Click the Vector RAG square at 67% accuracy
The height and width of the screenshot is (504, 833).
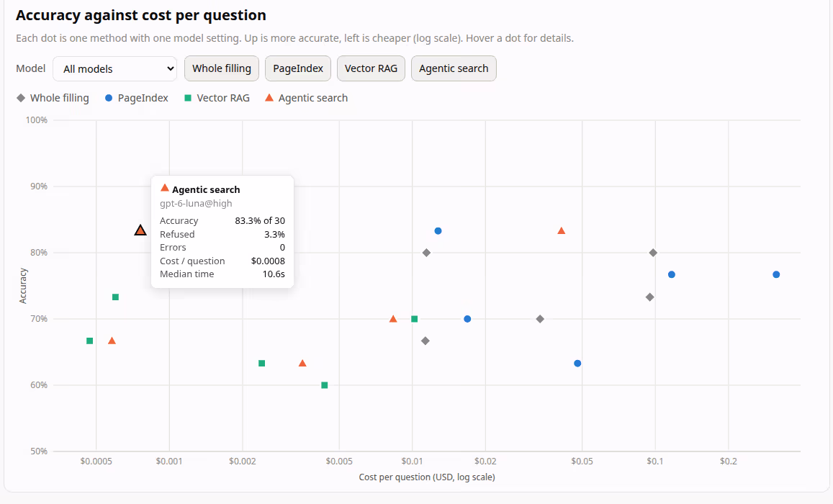click(x=90, y=341)
